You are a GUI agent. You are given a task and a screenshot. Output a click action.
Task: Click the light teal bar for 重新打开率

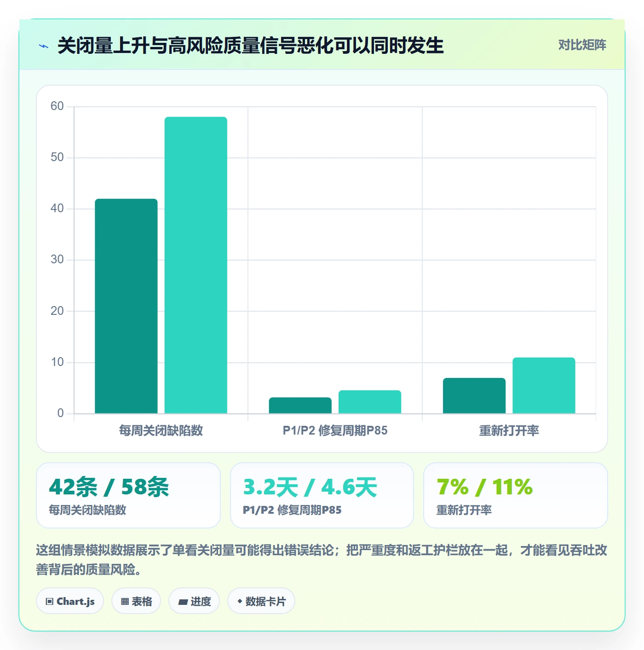click(x=544, y=385)
